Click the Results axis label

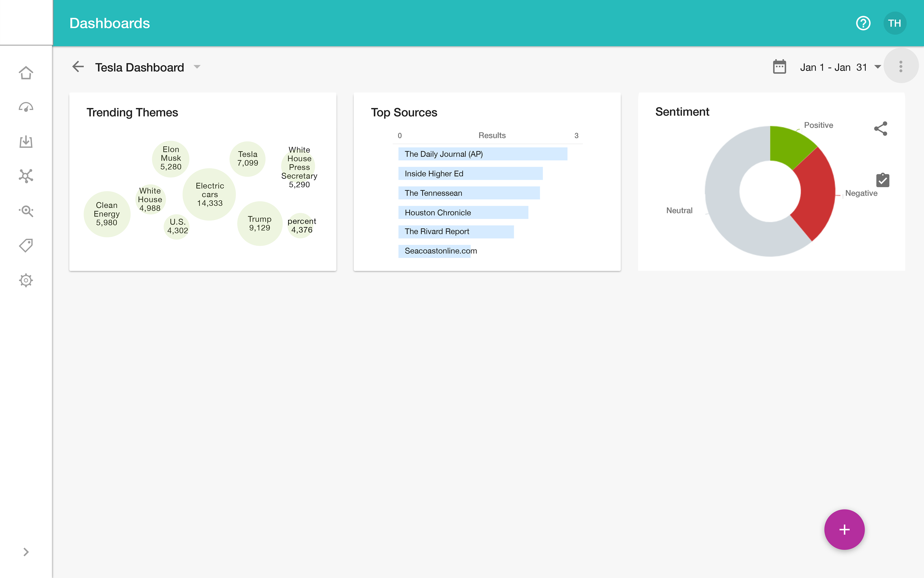[x=492, y=135]
